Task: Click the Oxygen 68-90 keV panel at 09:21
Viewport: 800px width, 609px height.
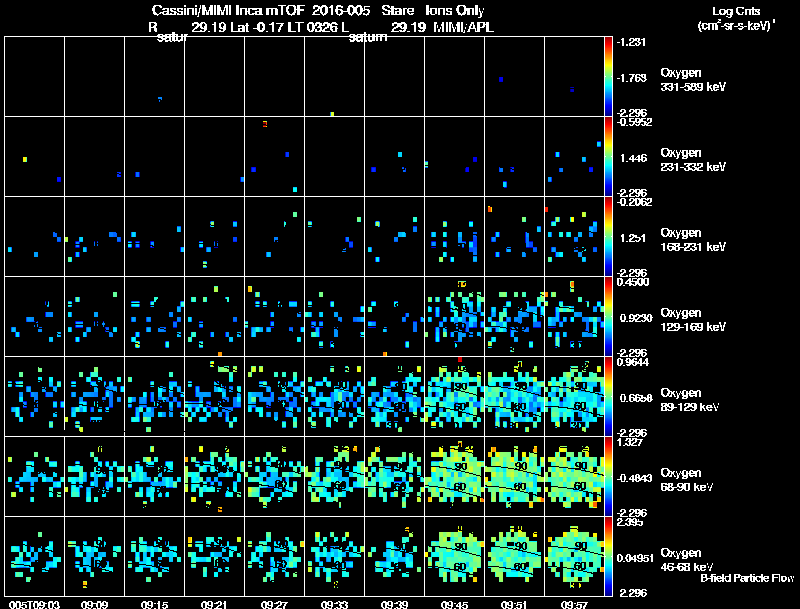Action: [214, 476]
